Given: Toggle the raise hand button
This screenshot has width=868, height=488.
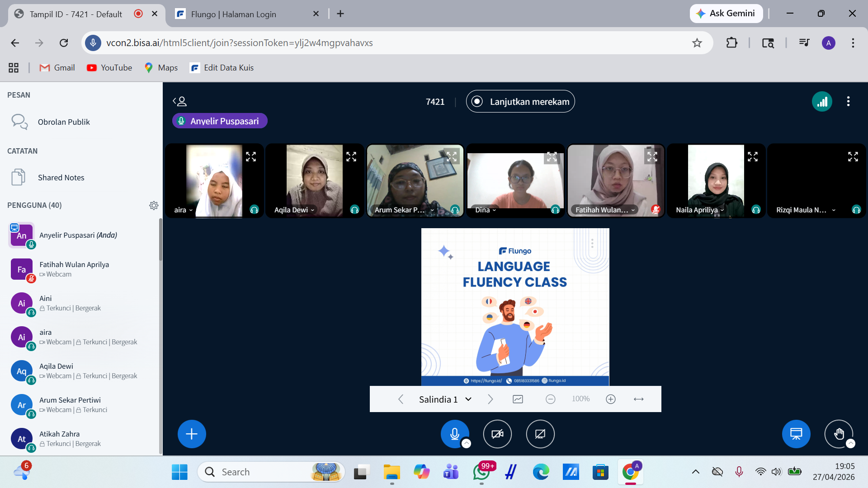Looking at the screenshot, I should pos(839,434).
